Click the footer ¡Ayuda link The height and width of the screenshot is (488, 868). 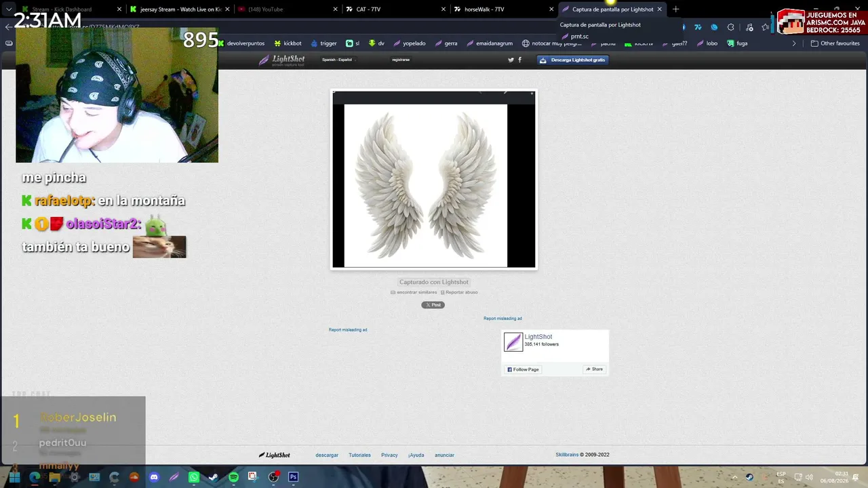[416, 455]
